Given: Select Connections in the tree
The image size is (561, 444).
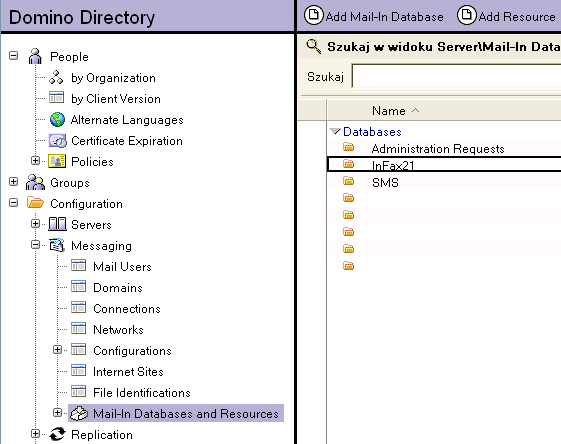Looking at the screenshot, I should 127,308.
